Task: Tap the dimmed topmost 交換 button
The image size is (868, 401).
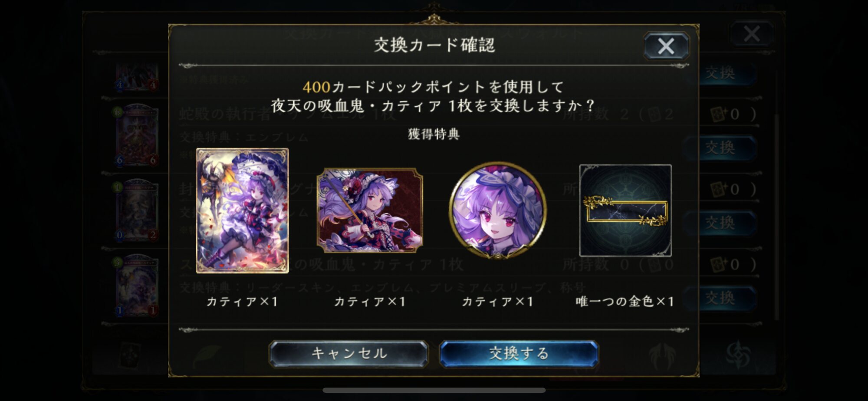Action: click(x=720, y=73)
